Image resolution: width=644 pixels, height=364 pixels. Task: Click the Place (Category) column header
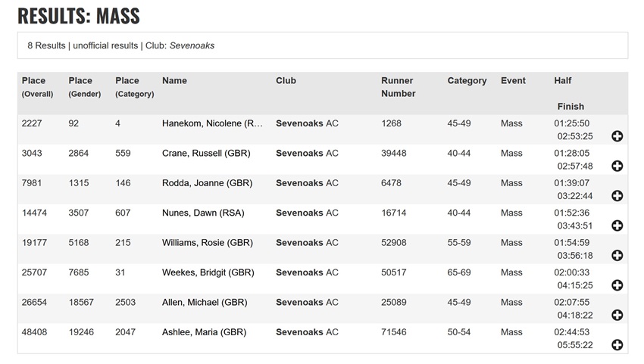coord(135,87)
